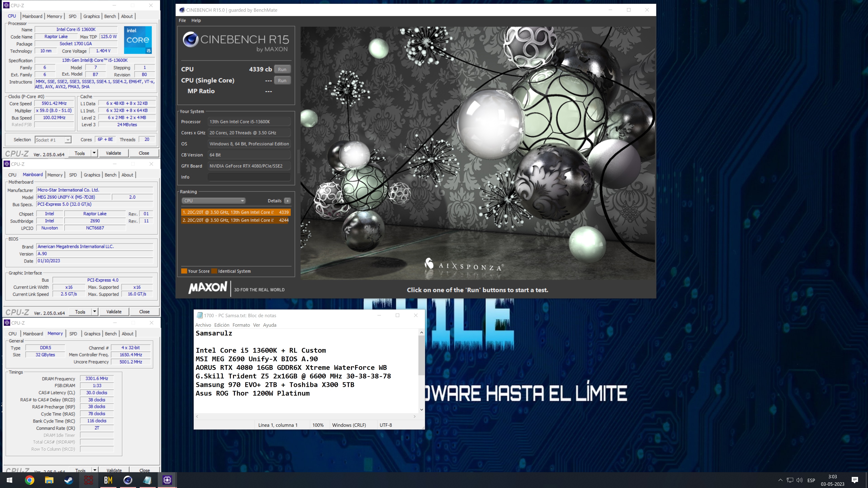Open notification center icon
The width and height of the screenshot is (868, 488).
pyautogui.click(x=854, y=480)
